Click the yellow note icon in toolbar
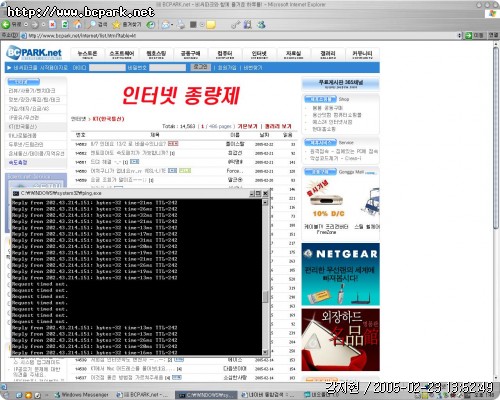Screen dimensions: 500x400 211,24
